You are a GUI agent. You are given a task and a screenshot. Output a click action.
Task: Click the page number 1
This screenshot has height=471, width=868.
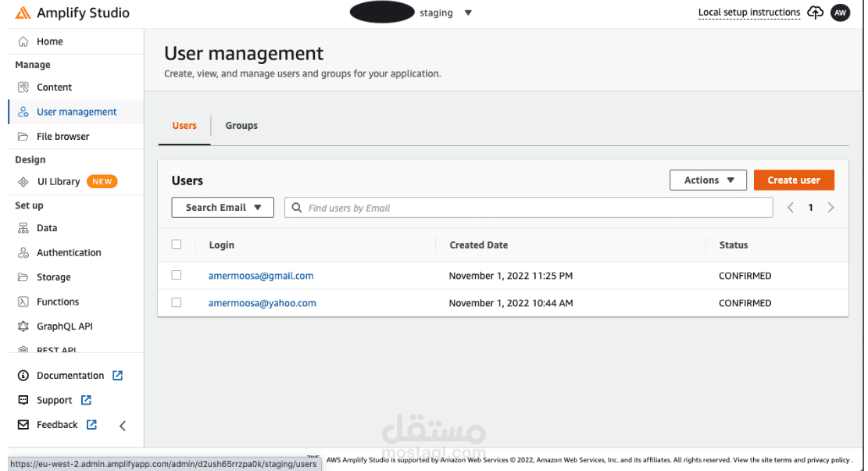[x=810, y=208]
